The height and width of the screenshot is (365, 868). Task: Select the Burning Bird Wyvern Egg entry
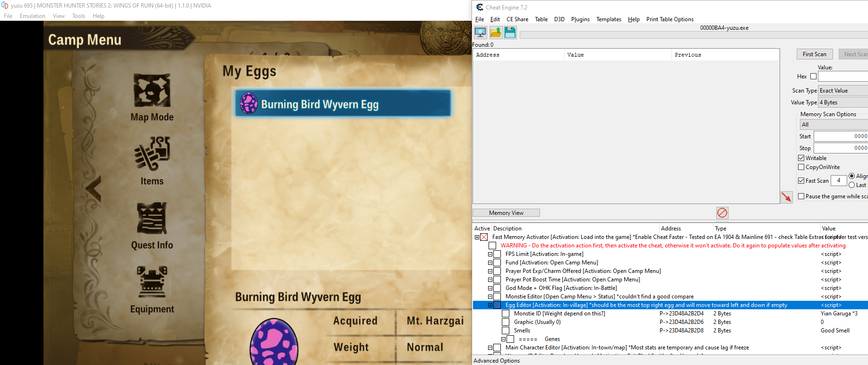pyautogui.click(x=343, y=103)
